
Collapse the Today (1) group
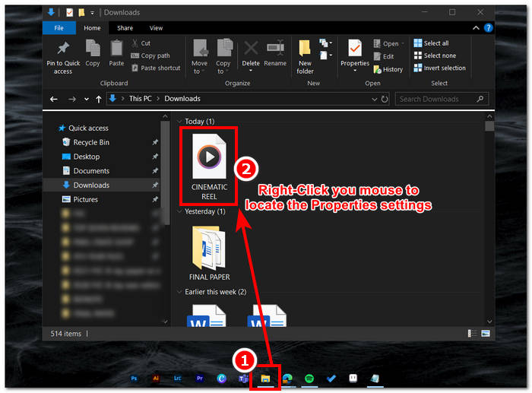click(179, 121)
